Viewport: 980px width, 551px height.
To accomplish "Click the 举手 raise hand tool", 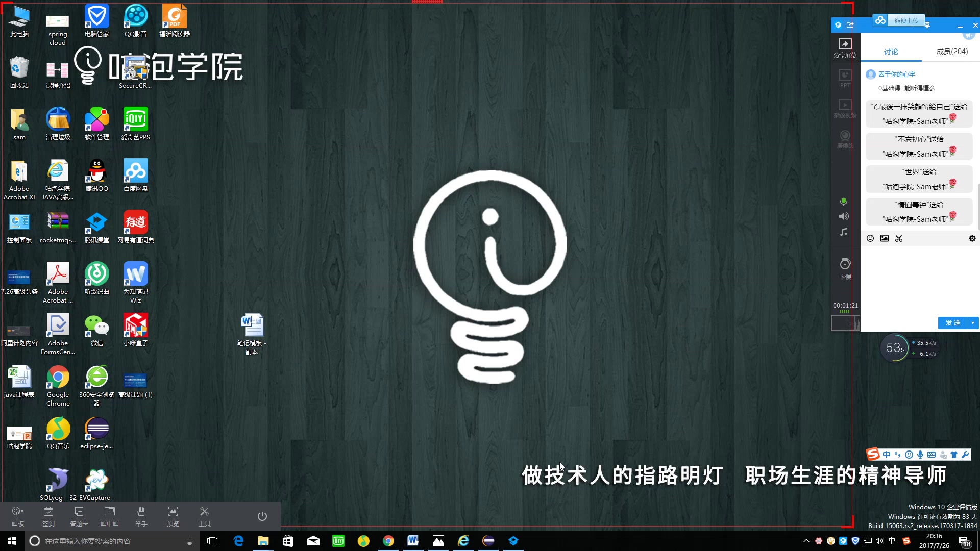I will [141, 516].
